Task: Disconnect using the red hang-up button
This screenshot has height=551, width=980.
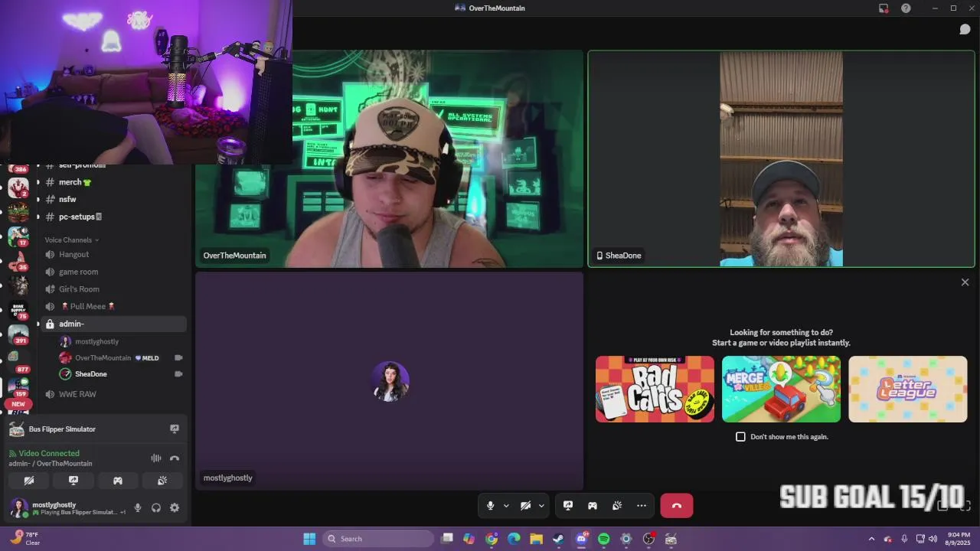Action: (x=677, y=506)
